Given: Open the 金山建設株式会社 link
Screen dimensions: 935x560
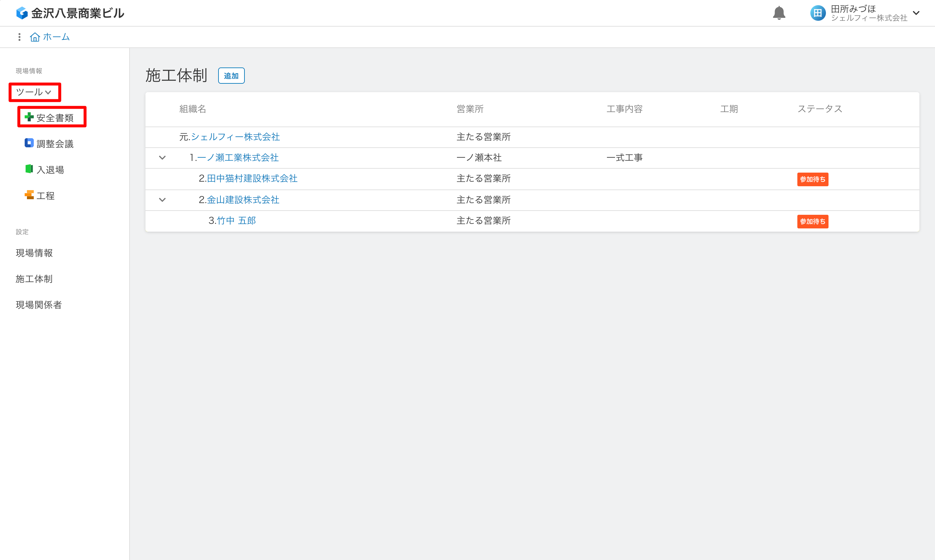Looking at the screenshot, I should point(243,200).
